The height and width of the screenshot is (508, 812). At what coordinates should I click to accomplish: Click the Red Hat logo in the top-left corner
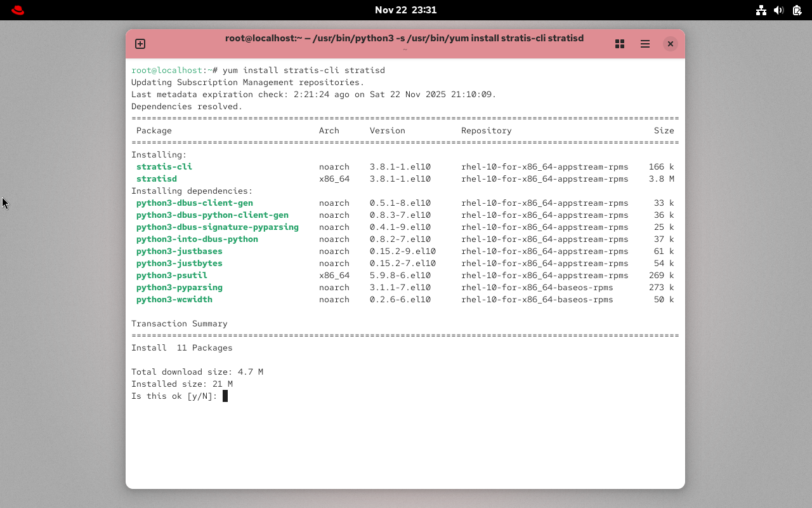pyautogui.click(x=17, y=10)
